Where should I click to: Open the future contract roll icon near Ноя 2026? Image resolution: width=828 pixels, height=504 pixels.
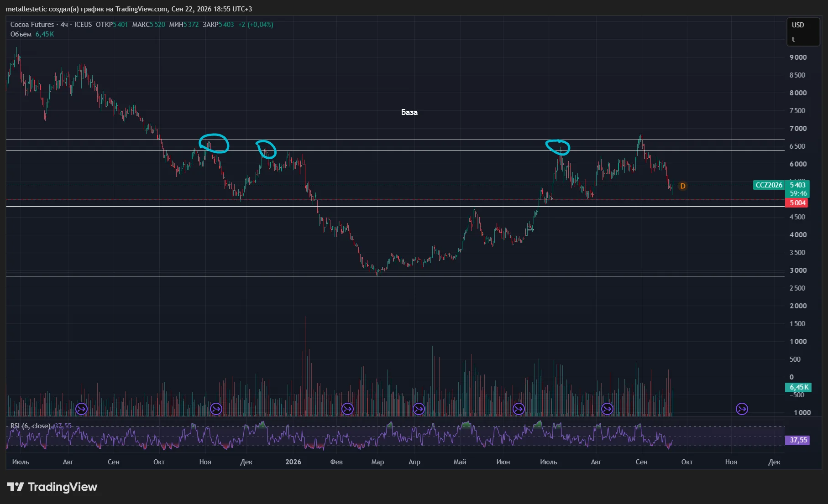742,409
